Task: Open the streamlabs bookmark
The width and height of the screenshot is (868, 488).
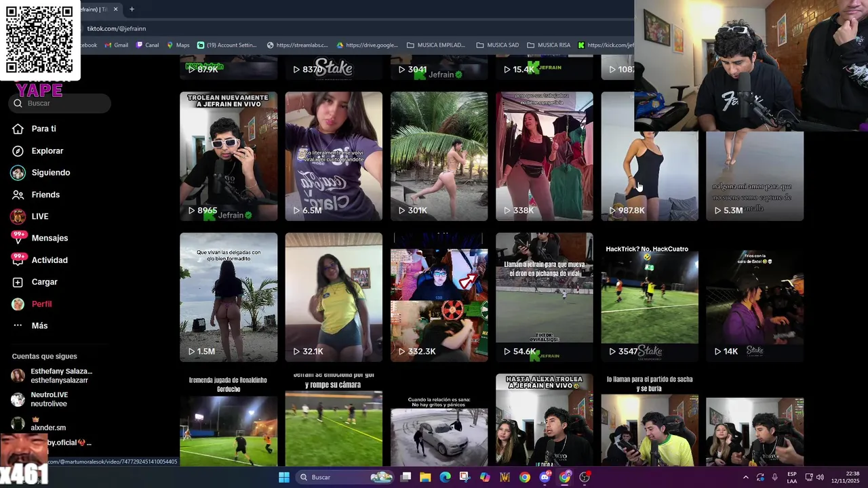Action: tap(297, 45)
